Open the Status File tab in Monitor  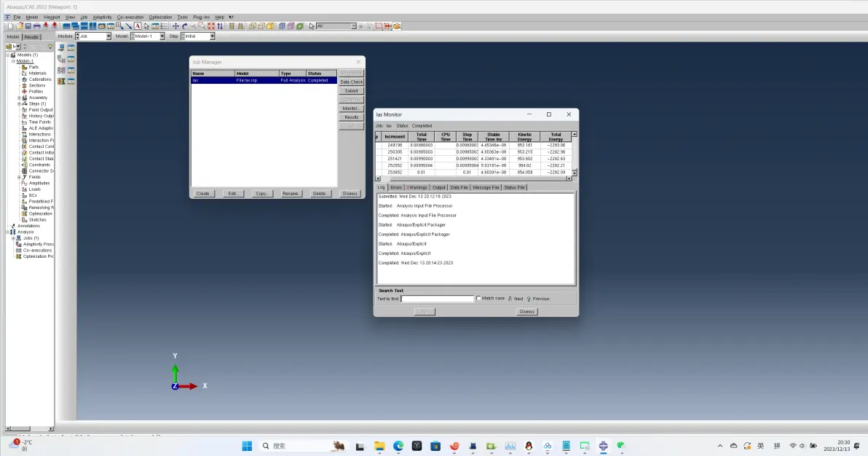click(514, 187)
